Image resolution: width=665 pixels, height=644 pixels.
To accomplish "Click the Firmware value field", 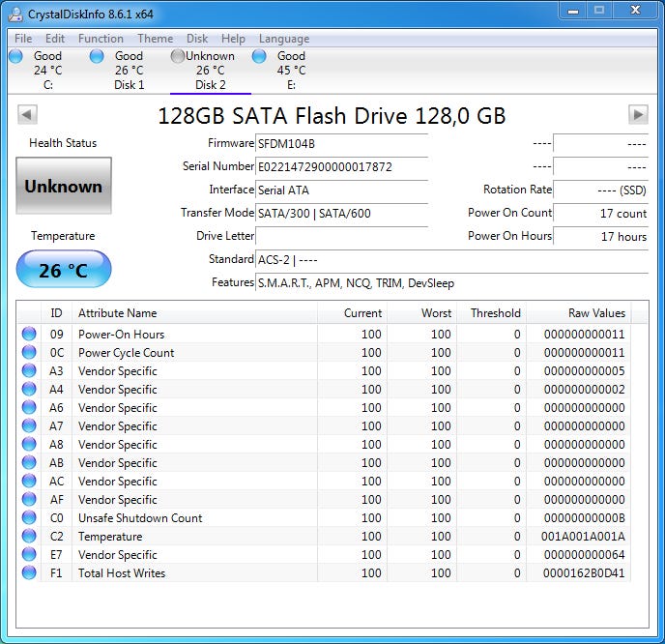I will (x=341, y=143).
